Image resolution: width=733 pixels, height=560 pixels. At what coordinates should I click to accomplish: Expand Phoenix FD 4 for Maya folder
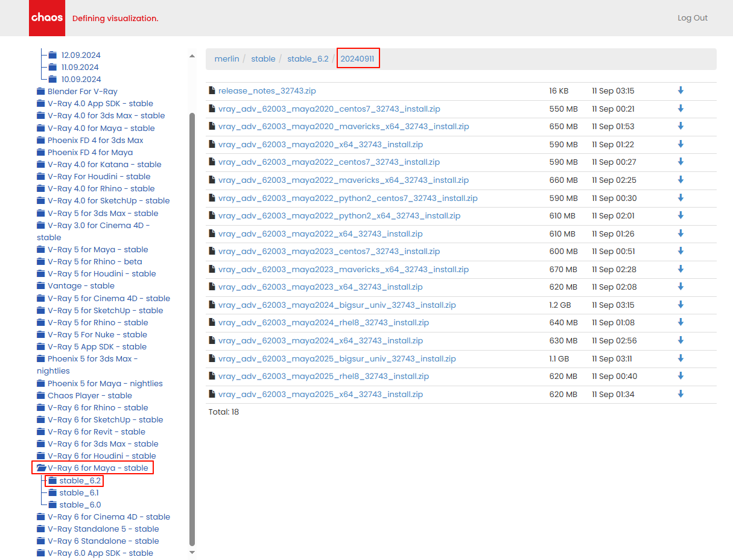coord(90,153)
